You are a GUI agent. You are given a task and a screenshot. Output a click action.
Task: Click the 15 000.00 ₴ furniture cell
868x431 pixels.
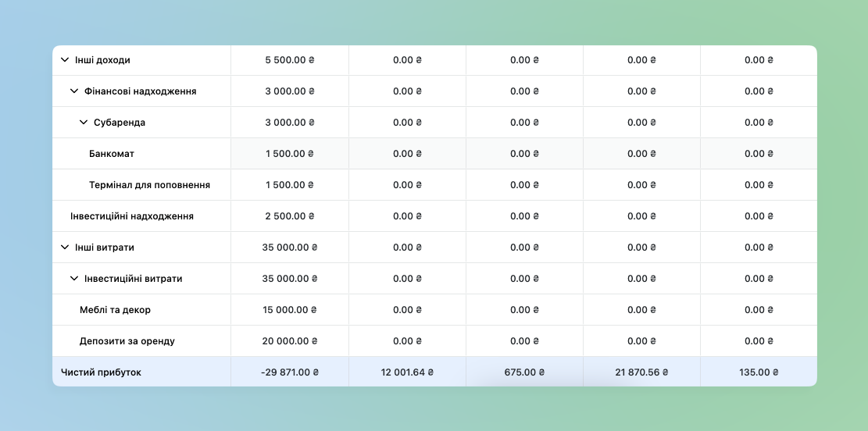click(x=290, y=310)
